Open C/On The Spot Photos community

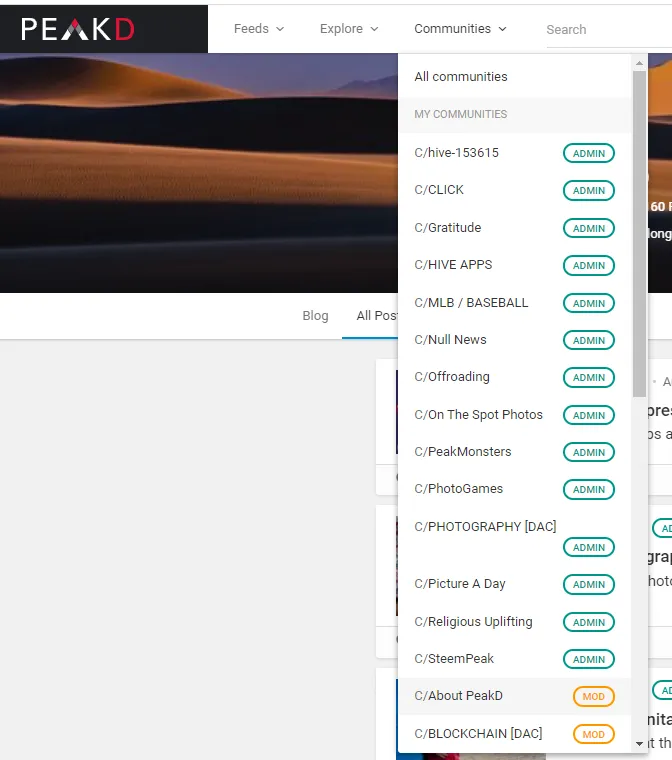(x=514, y=415)
